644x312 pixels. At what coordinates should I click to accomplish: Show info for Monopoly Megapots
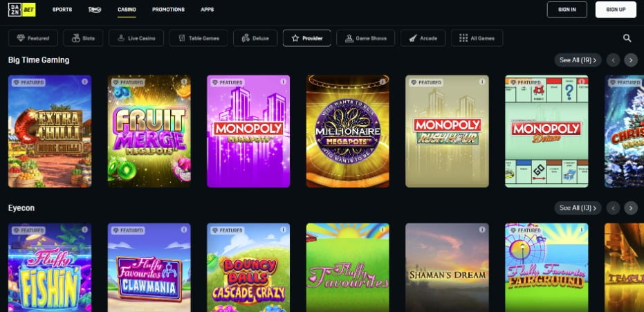pyautogui.click(x=284, y=82)
